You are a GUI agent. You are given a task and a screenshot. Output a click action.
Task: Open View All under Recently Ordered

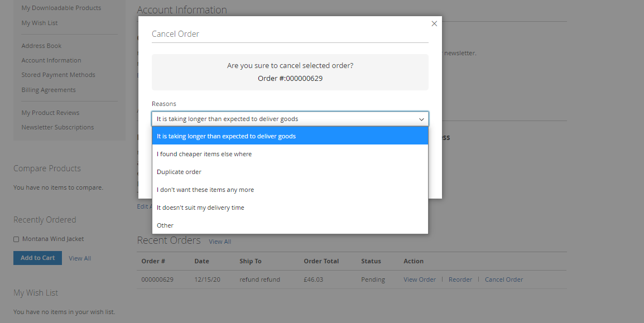point(80,258)
